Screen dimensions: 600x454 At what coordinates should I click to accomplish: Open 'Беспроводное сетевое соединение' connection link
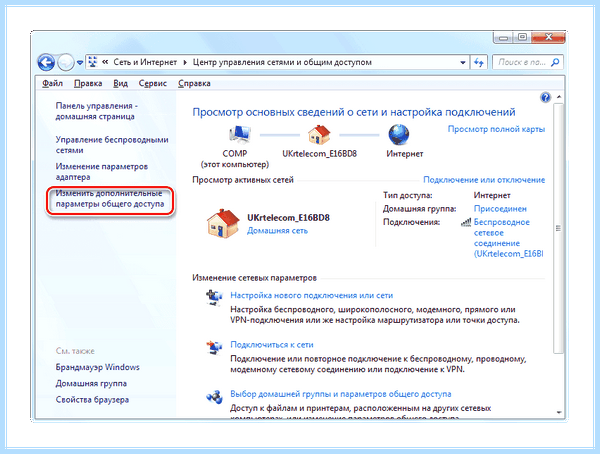pos(508,238)
